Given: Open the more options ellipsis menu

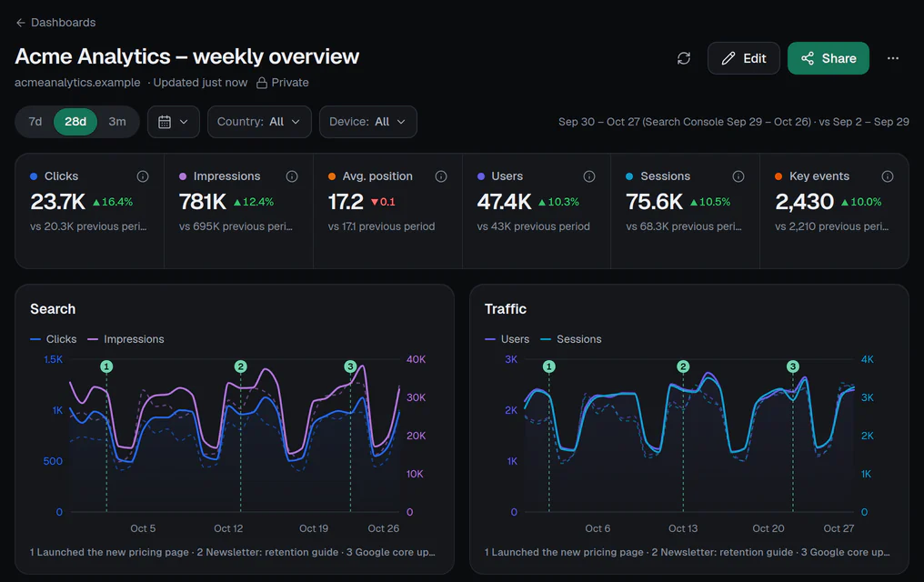Looking at the screenshot, I should [893, 58].
